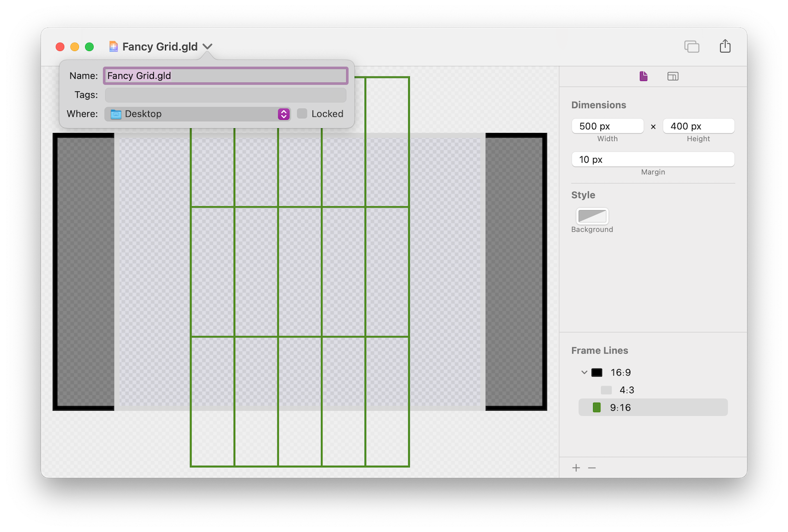The width and height of the screenshot is (788, 532).
Task: Click the black 16:9 color swatch
Action: click(x=597, y=372)
